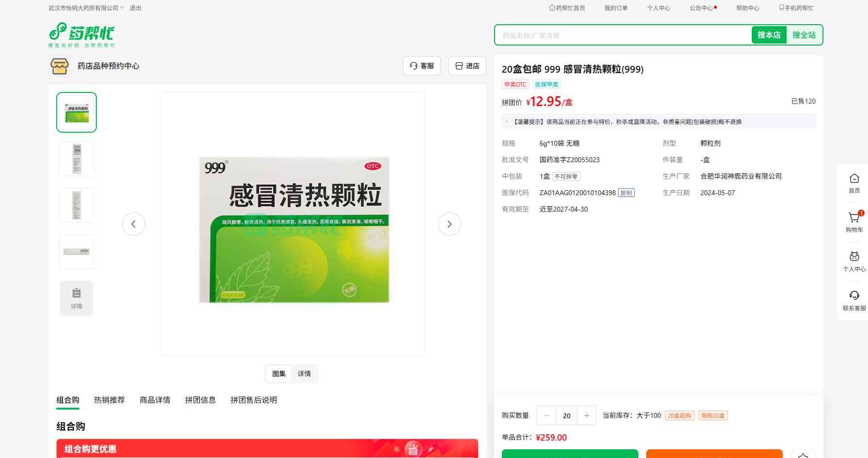Show next product image with right arrow
The image size is (868, 458).
tap(449, 224)
